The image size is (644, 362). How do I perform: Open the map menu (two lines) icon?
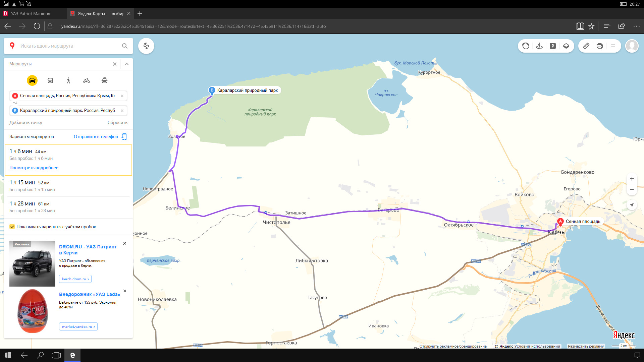(x=613, y=46)
